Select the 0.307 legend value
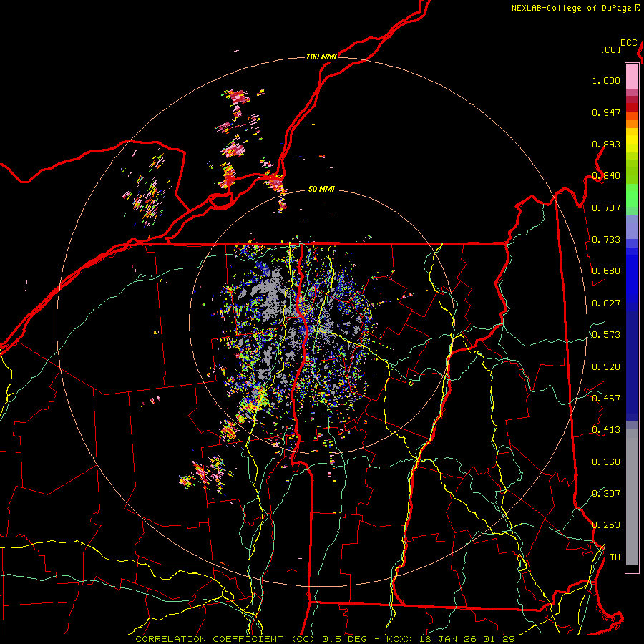The image size is (644, 644). click(606, 493)
